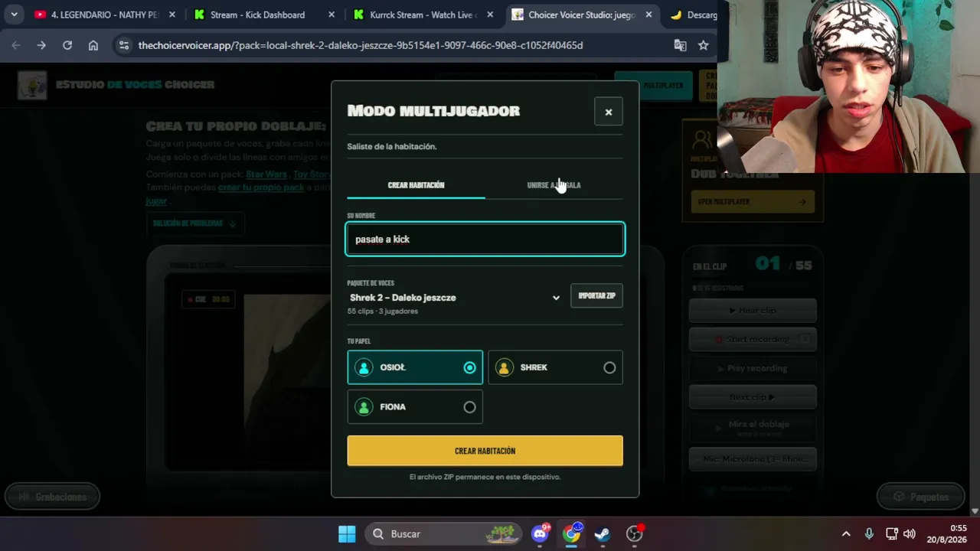The height and width of the screenshot is (551, 980).
Task: Open the Windows Start menu
Action: [347, 534]
